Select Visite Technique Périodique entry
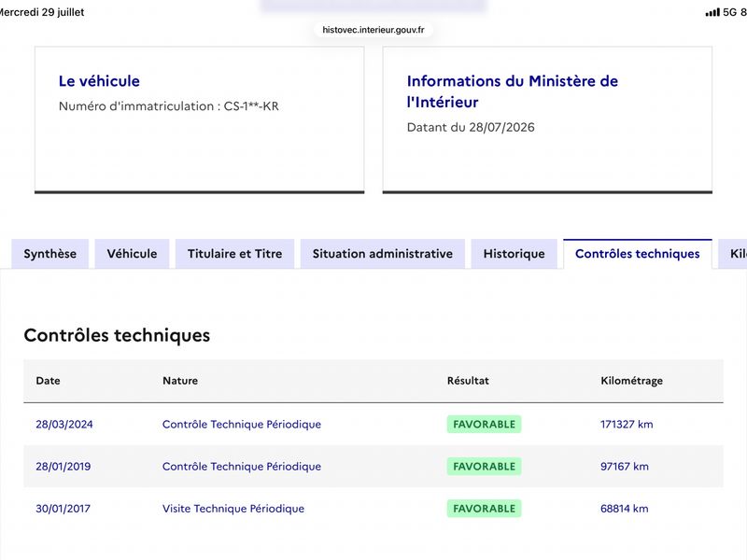Image resolution: width=747 pixels, height=560 pixels. (233, 509)
